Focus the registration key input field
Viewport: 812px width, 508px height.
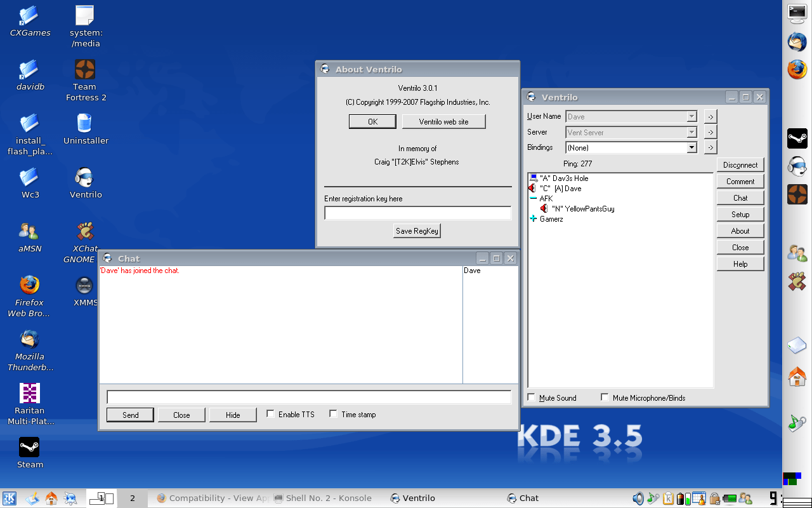[417, 213]
